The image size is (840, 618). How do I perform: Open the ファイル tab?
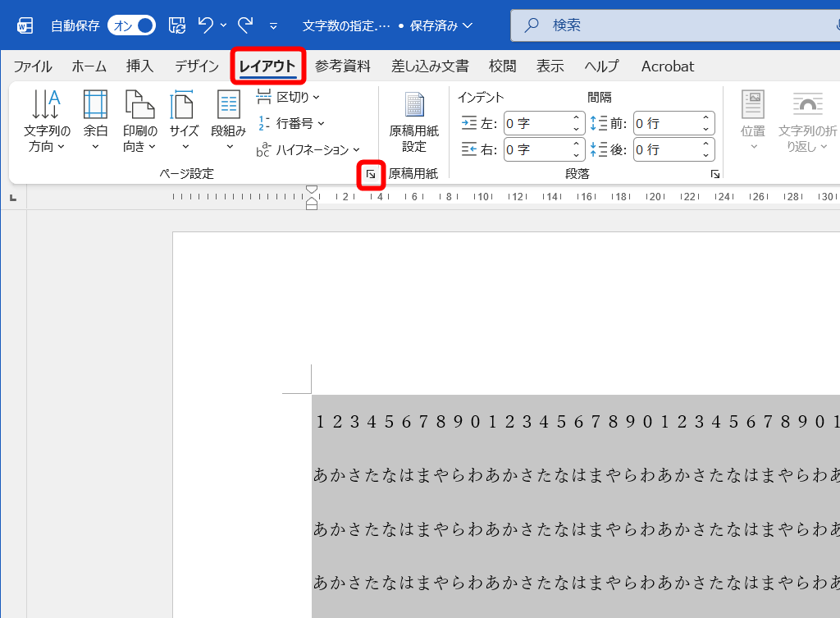[33, 66]
